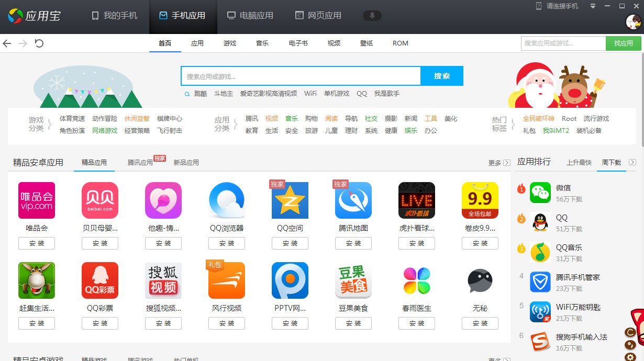Open the 他趣 app icon
This screenshot has width=644, height=361.
[x=163, y=200]
